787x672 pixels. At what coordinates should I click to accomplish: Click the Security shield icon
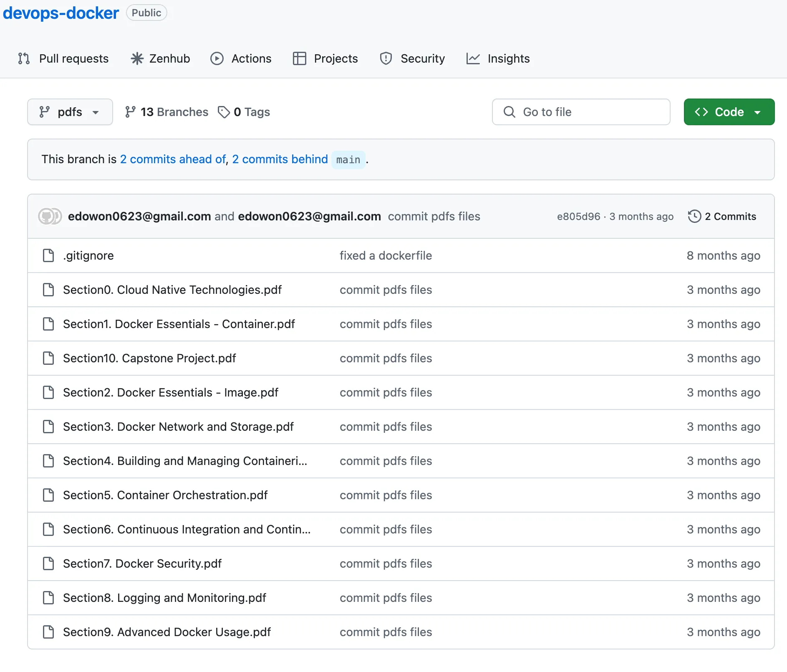pyautogui.click(x=386, y=58)
